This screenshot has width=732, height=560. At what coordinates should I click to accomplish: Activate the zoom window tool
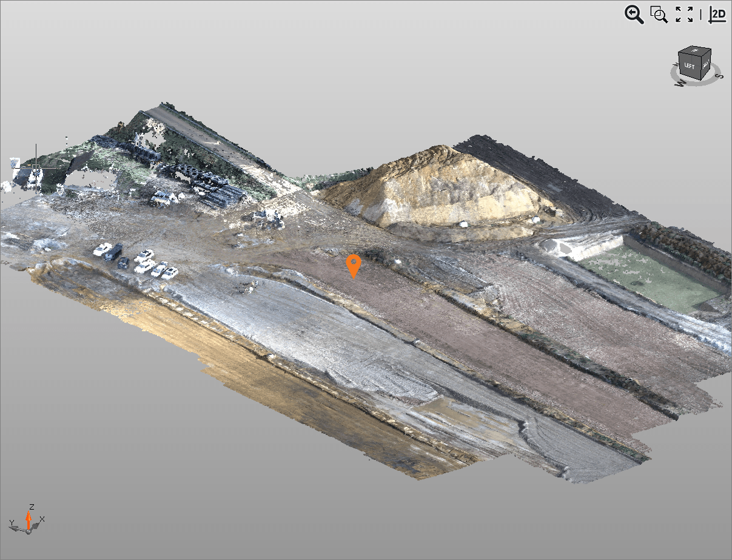point(659,15)
